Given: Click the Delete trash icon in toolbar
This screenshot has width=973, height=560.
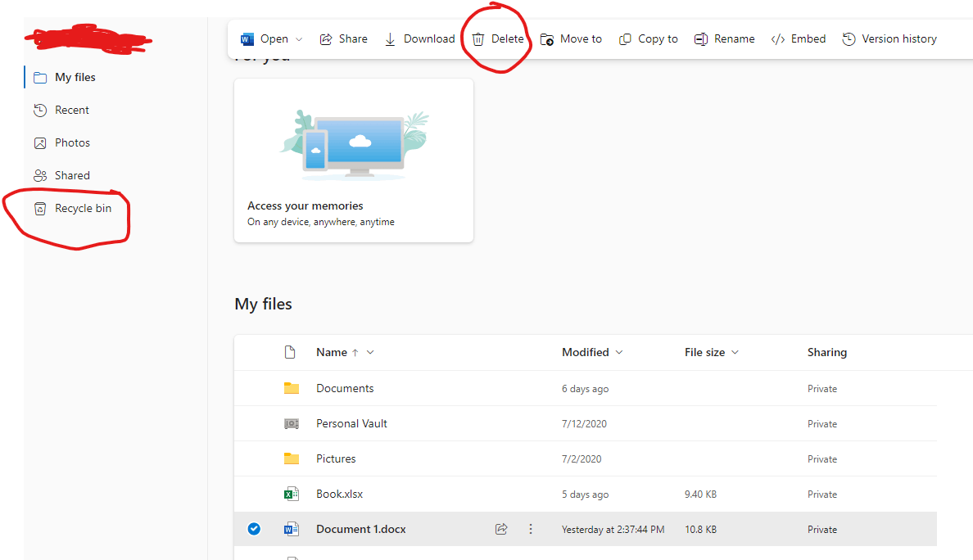Looking at the screenshot, I should pyautogui.click(x=477, y=39).
